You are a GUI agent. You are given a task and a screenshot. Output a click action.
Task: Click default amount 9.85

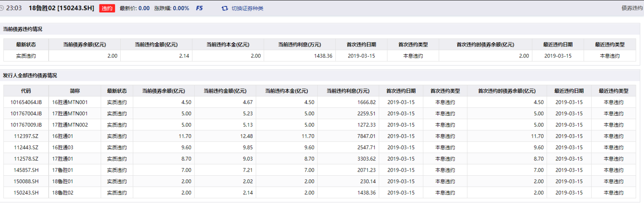pyautogui.click(x=248, y=147)
